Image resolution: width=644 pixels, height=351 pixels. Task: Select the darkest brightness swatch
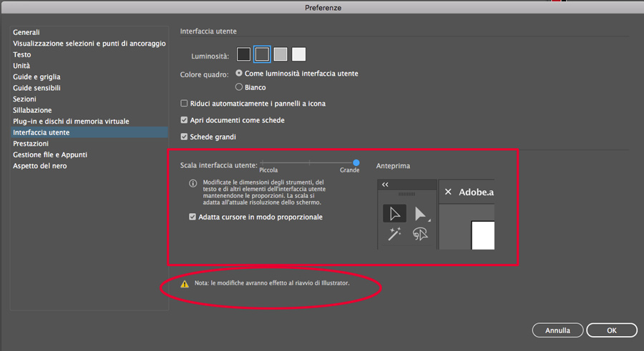coord(243,54)
